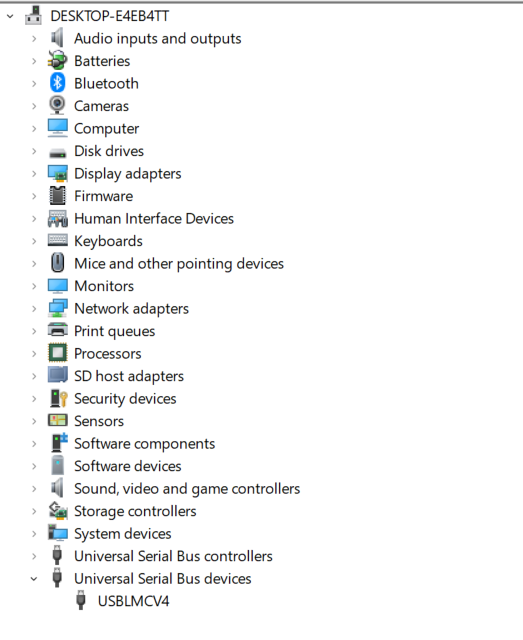Select Human Interface Devices label
523x640 pixels.
point(154,219)
